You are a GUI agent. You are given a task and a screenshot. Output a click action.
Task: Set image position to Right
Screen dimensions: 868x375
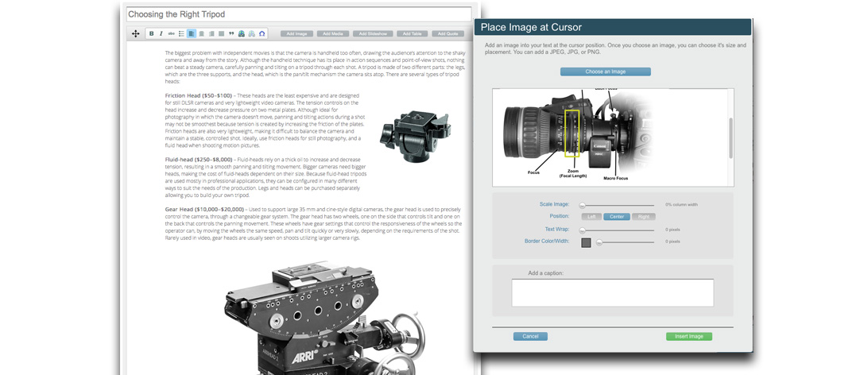click(643, 216)
